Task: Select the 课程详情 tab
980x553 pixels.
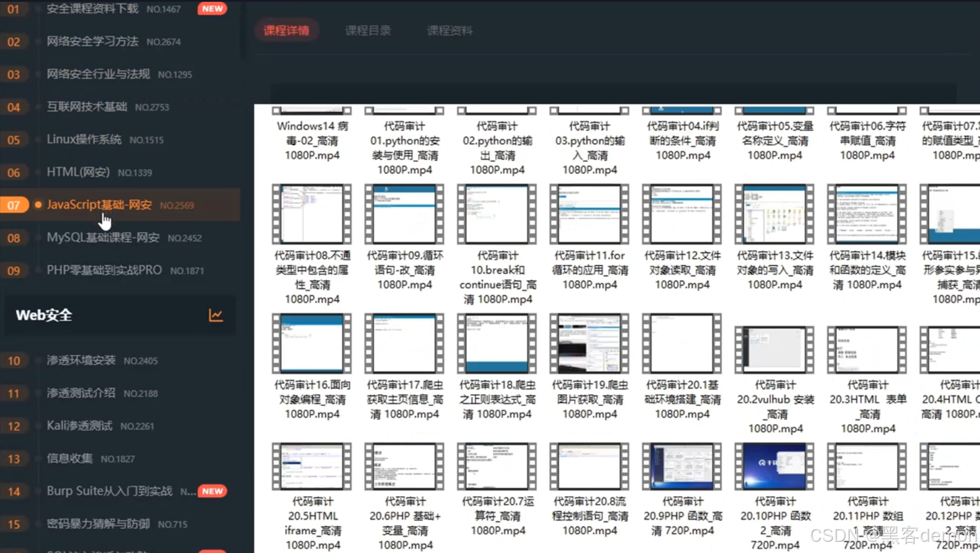Action: coord(287,30)
